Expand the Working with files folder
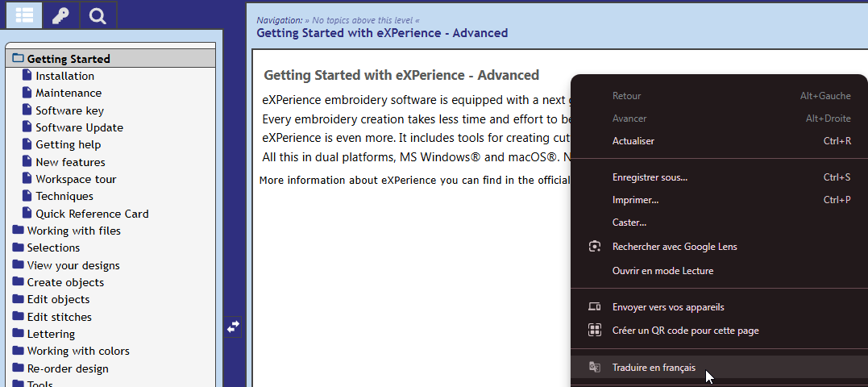This screenshot has width=868, height=387. [x=19, y=231]
